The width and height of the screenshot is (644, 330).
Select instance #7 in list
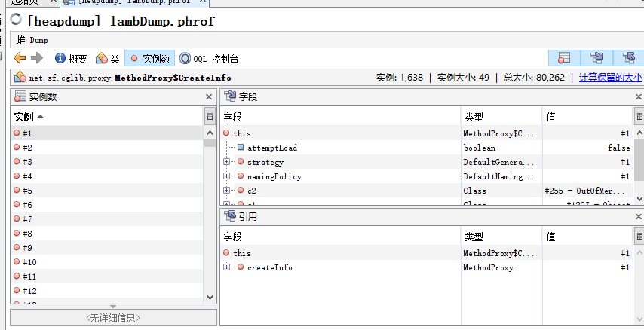point(107,219)
